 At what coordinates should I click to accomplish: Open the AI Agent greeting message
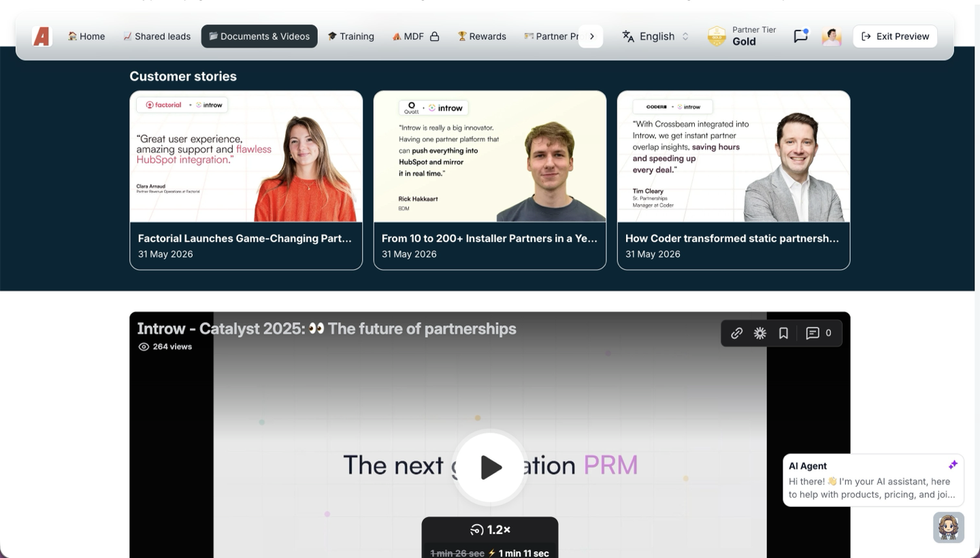coord(873,480)
